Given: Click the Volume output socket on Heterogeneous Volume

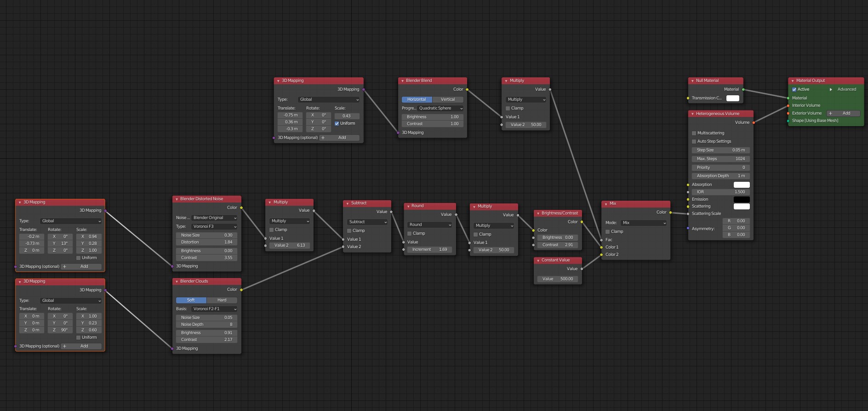Looking at the screenshot, I should [754, 122].
